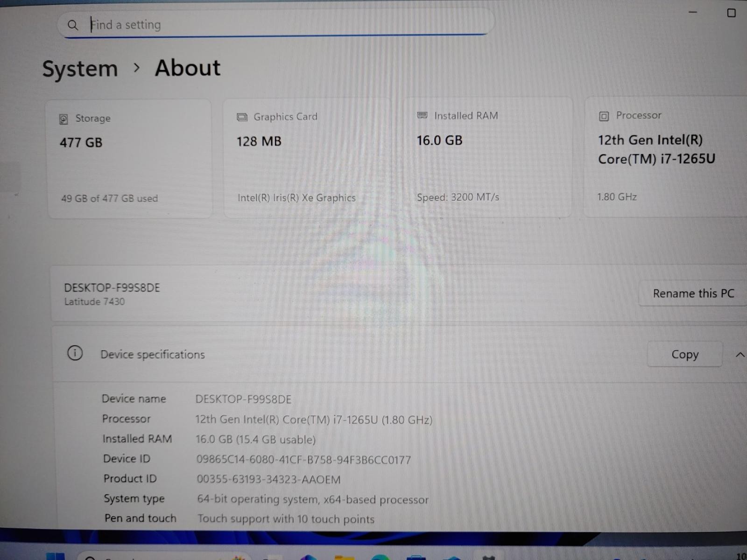Select the '49 GB of 477 GB used' text
The height and width of the screenshot is (560, 747).
click(109, 198)
